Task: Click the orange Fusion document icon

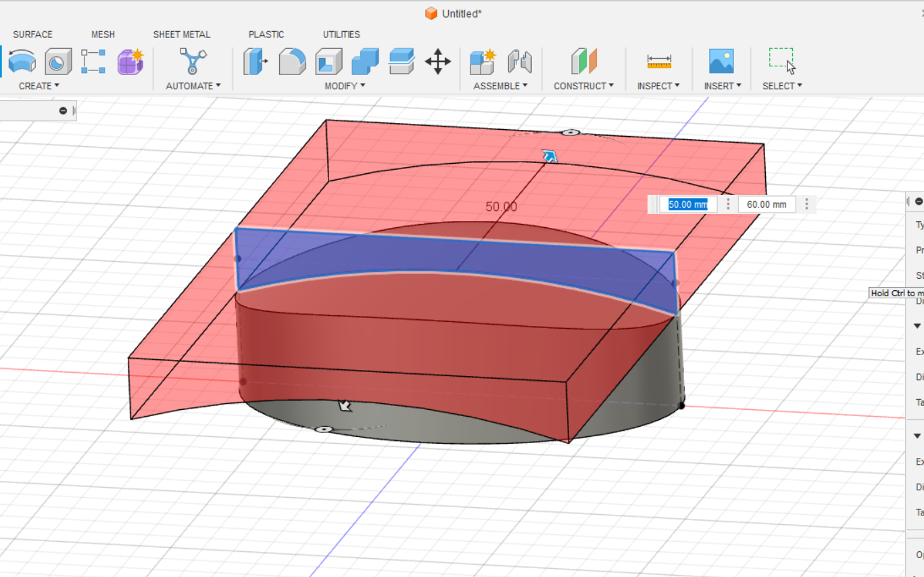Action: (431, 14)
